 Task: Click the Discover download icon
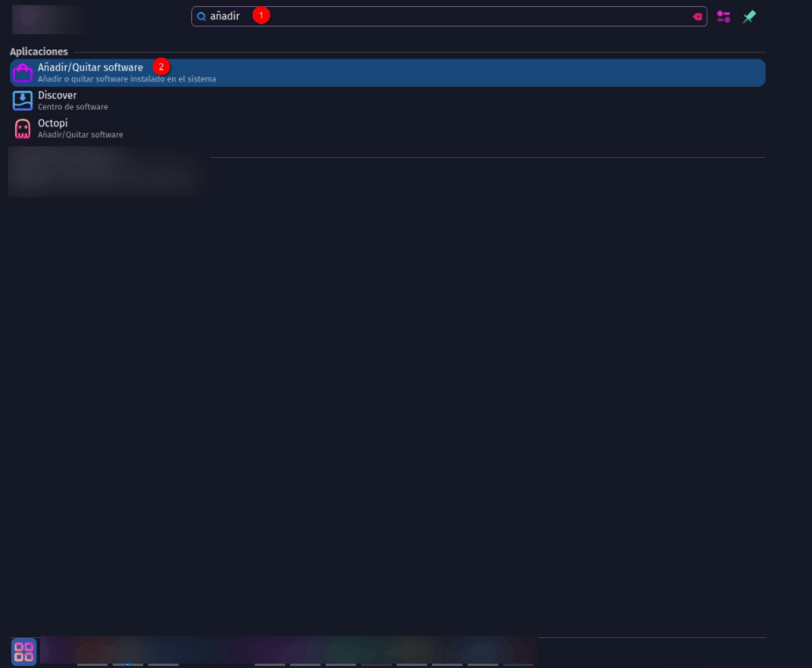tap(22, 101)
